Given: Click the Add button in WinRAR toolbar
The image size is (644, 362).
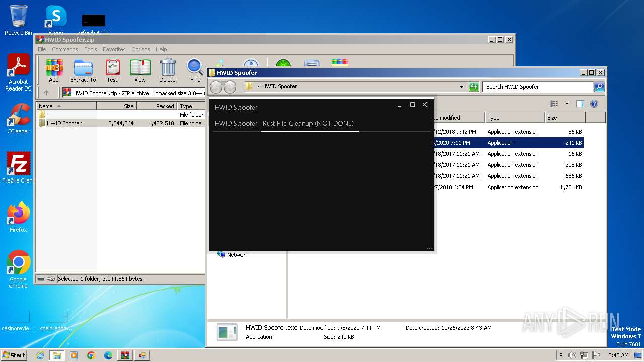Looking at the screenshot, I should [54, 71].
